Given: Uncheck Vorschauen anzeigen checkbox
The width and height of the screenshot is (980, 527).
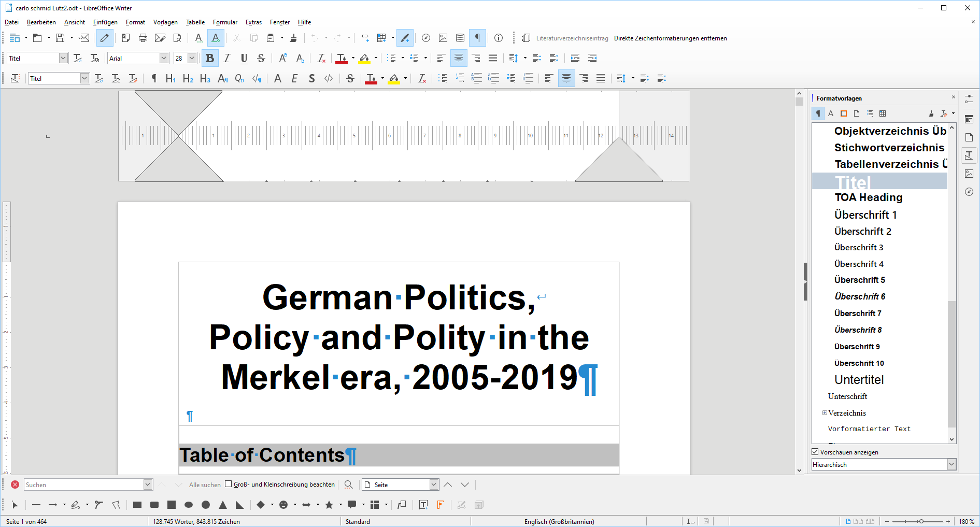Looking at the screenshot, I should point(815,452).
